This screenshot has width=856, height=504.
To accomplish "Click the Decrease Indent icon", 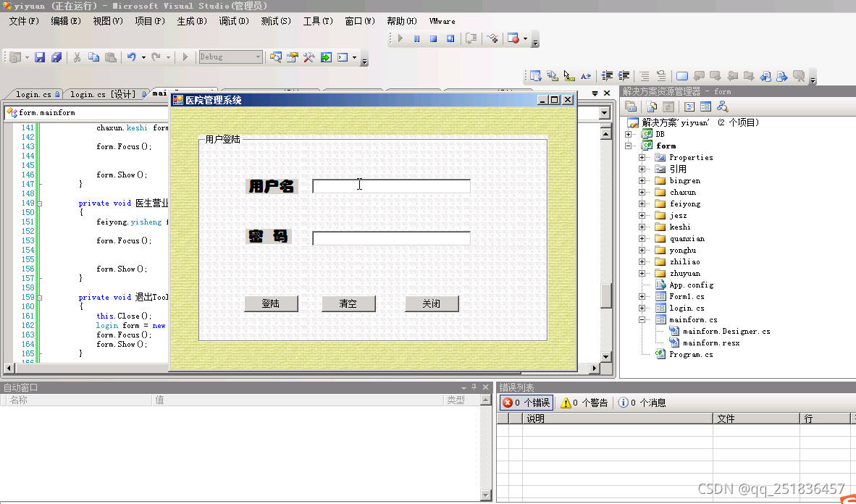I will tap(607, 76).
